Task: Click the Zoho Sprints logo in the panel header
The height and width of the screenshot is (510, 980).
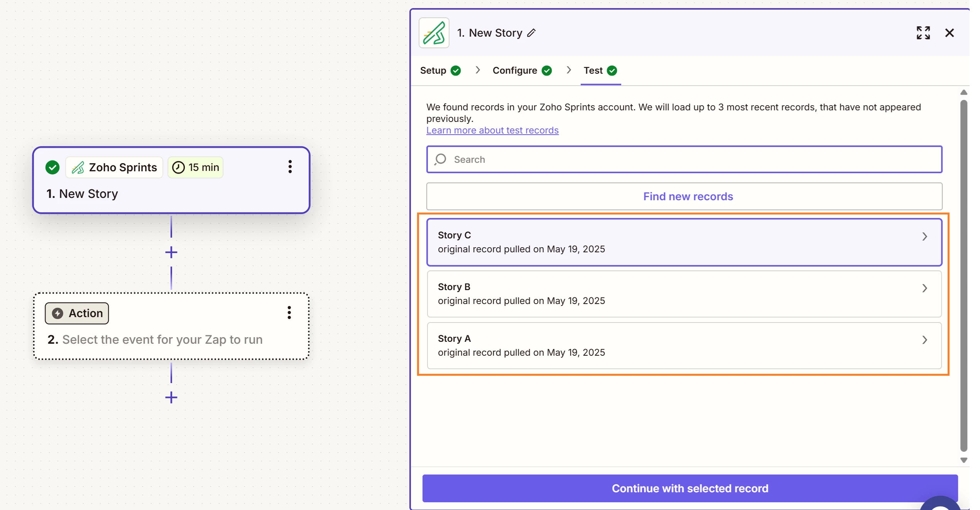Action: [434, 33]
